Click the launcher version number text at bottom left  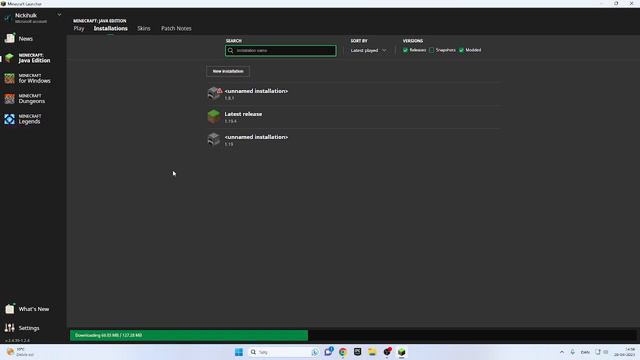point(18,340)
